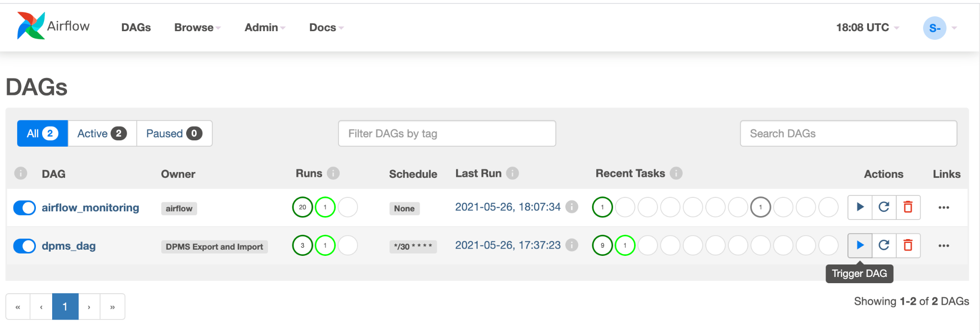Screen dimensions: 980x333
Task: Refresh the dpms_dag DAG
Action: click(884, 245)
